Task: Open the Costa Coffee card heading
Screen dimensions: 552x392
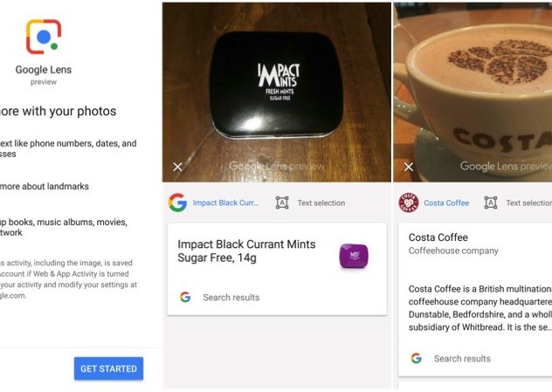Action: [438, 237]
